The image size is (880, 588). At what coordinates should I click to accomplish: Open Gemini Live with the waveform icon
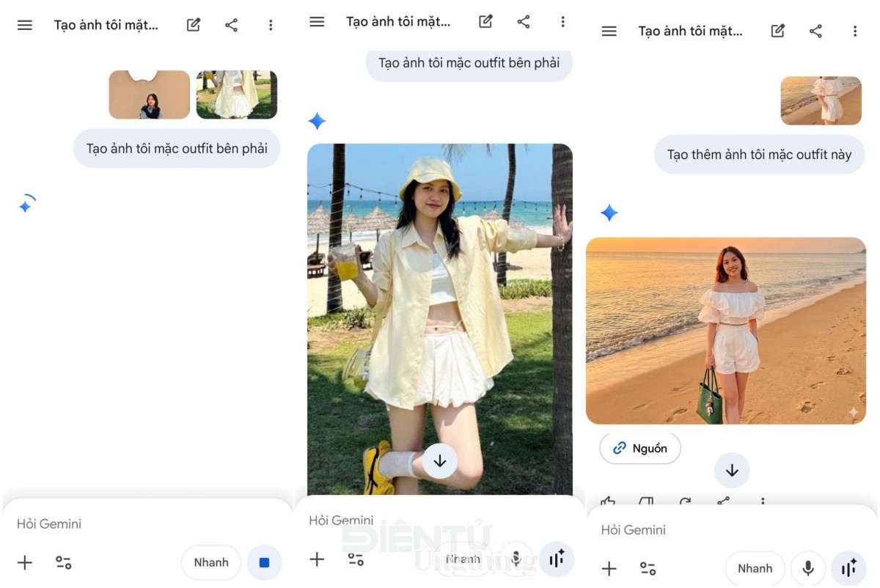pyautogui.click(x=848, y=568)
